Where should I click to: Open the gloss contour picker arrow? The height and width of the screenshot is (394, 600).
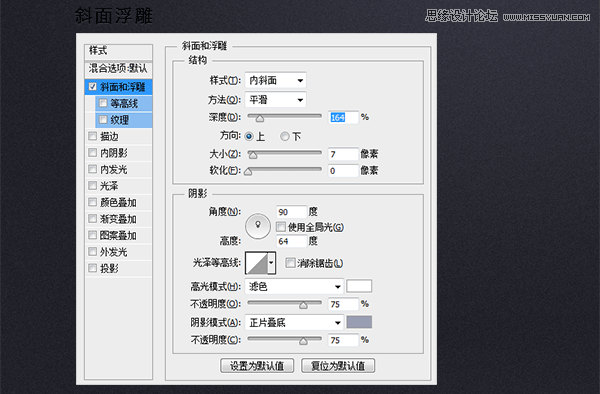click(x=272, y=263)
